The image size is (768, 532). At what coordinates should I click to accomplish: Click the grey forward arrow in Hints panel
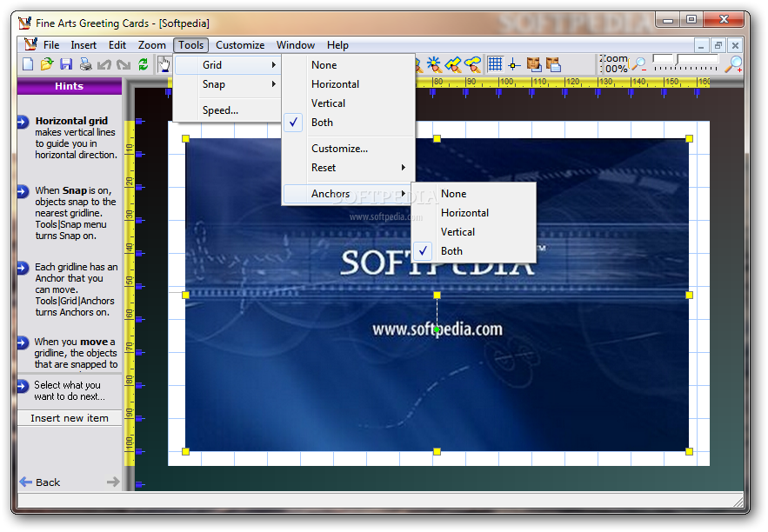pyautogui.click(x=113, y=482)
